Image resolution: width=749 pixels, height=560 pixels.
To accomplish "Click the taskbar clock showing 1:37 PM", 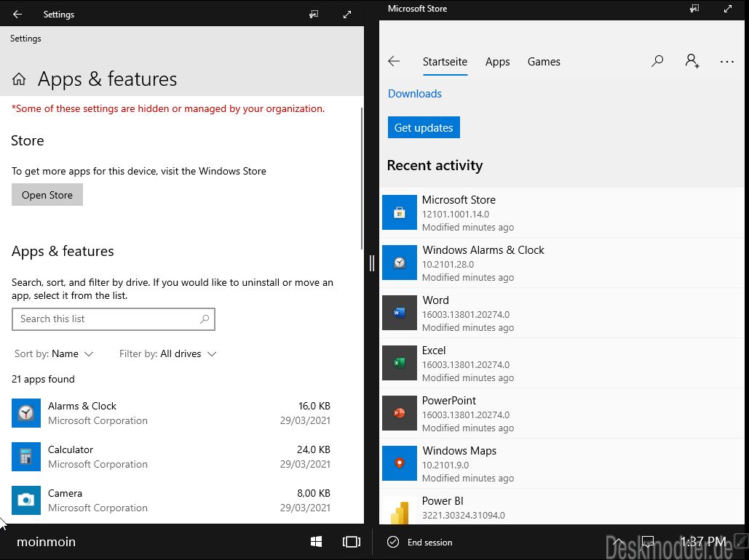I will [703, 541].
